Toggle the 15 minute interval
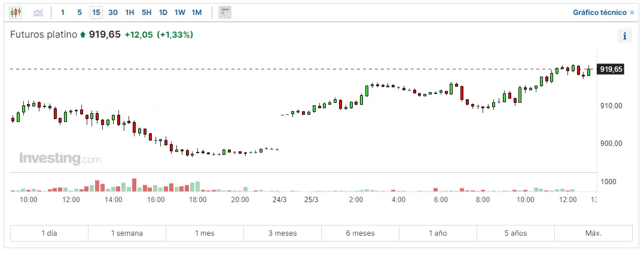Image resolution: width=644 pixels, height=253 pixels. (96, 12)
